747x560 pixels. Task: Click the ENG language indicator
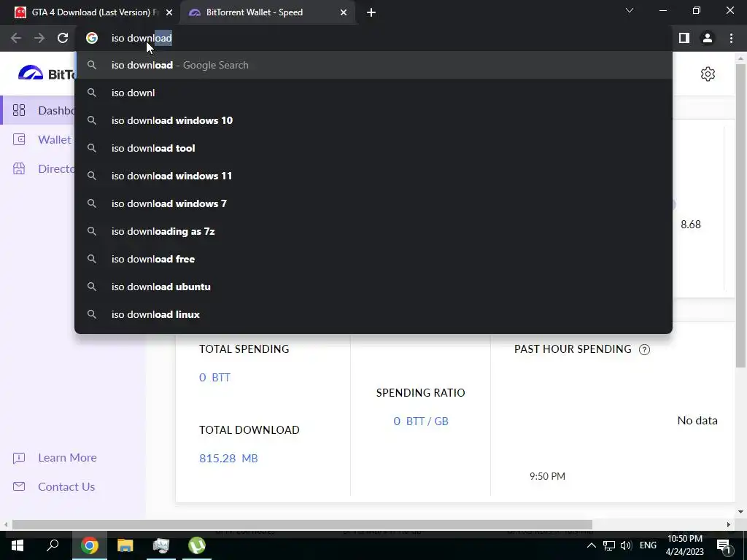pyautogui.click(x=648, y=545)
